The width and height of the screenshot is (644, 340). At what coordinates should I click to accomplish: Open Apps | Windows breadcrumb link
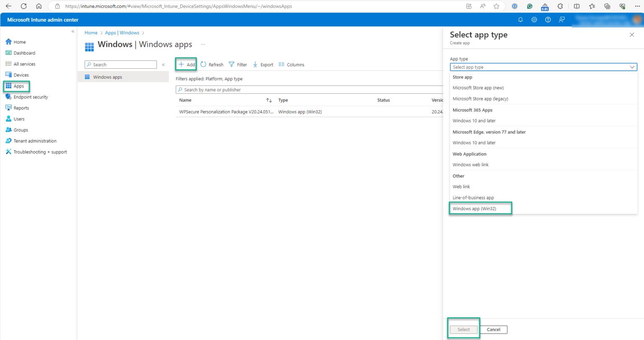[x=122, y=33]
